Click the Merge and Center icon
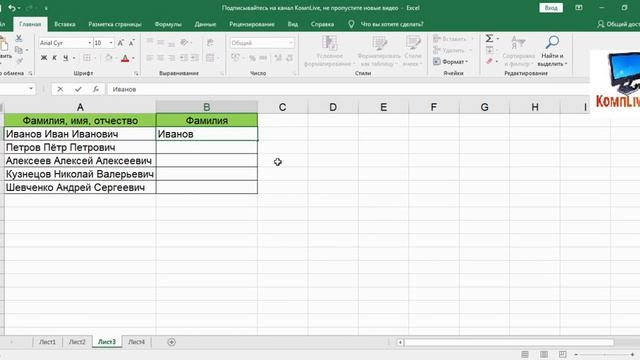Viewport: 640px width, 360px height. pyautogui.click(x=210, y=58)
